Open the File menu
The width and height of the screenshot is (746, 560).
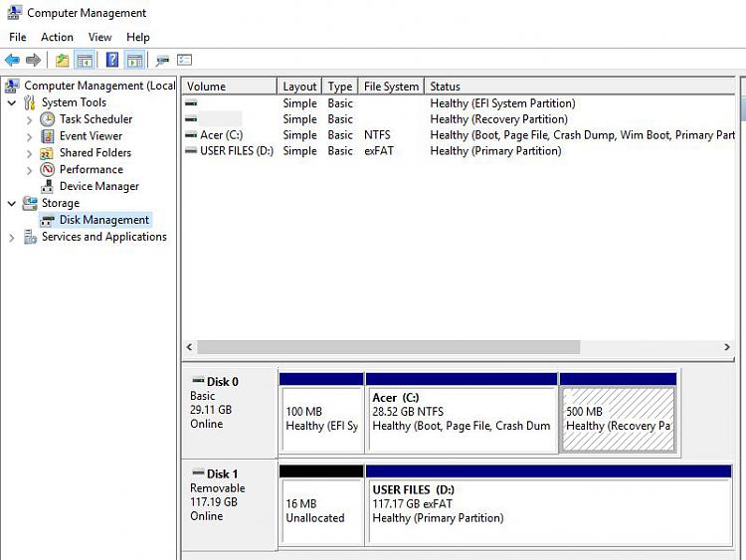point(18,37)
